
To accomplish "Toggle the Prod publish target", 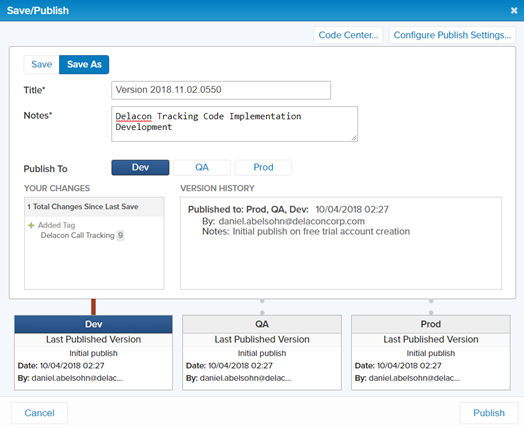I will coord(263,167).
